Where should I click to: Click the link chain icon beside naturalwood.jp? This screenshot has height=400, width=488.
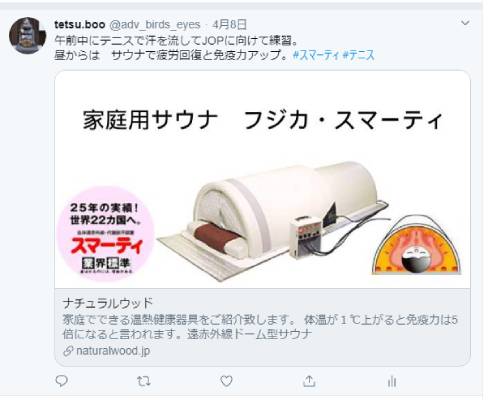68,351
